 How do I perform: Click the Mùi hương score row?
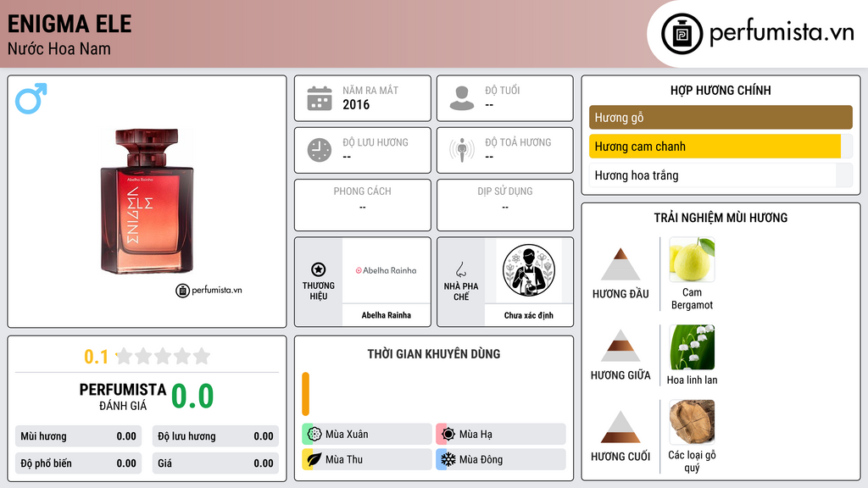79,436
